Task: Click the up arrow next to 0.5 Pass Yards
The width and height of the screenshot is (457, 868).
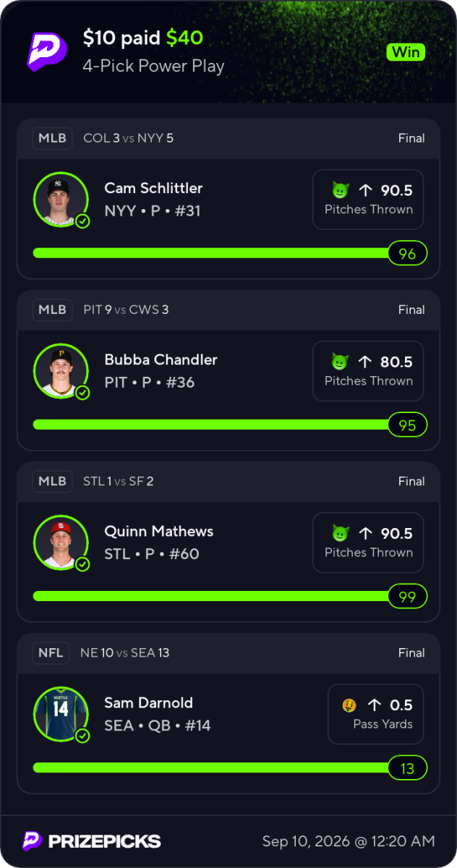Action: point(374,705)
